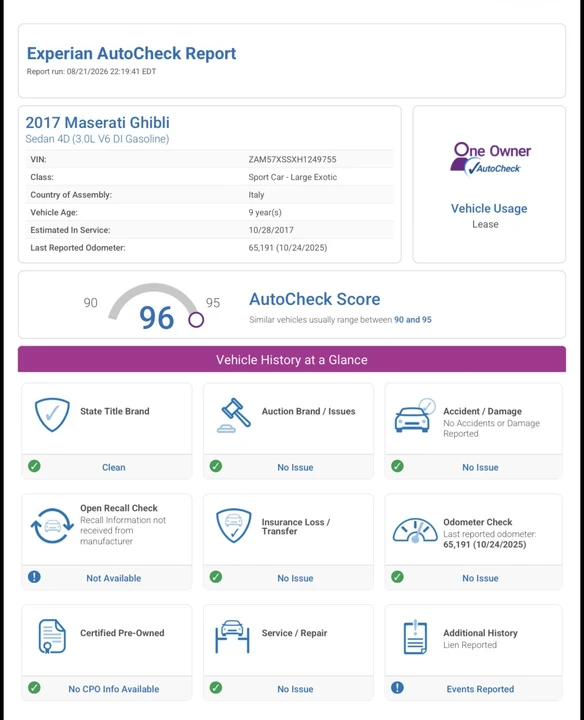Screen dimensions: 584x720
Task: Click blue alert icon beside Events Reported
Action: coord(397,687)
